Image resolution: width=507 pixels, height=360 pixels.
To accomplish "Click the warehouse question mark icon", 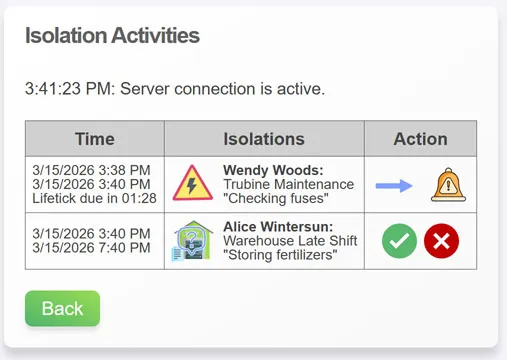I will coord(192,241).
